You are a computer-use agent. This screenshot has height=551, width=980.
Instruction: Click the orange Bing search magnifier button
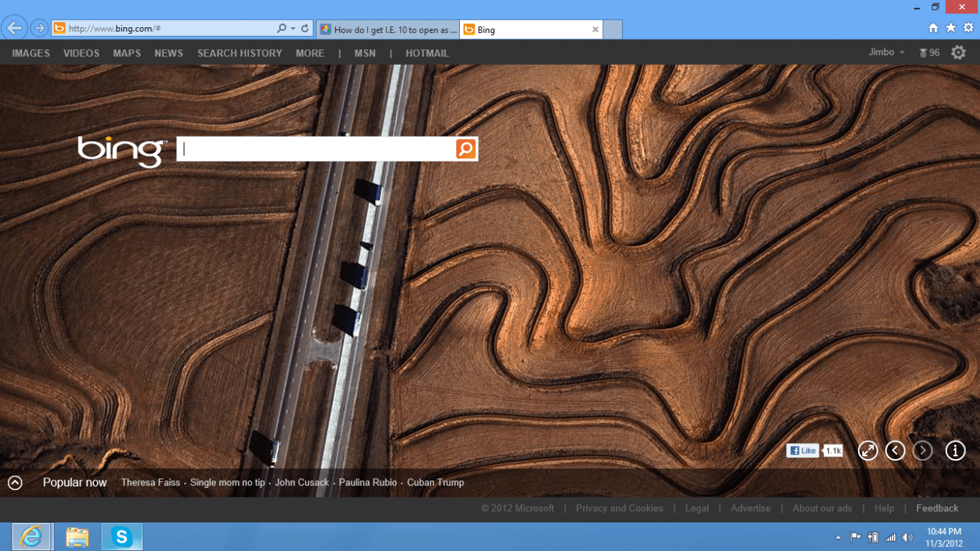(466, 149)
